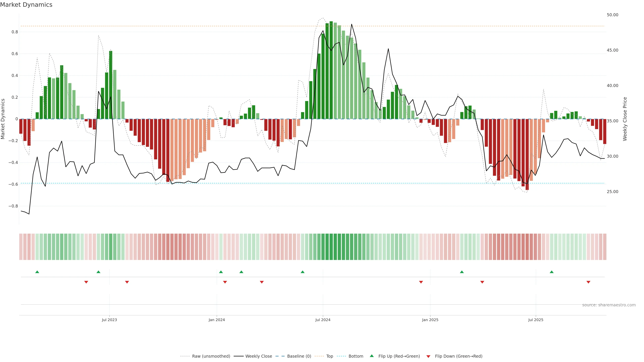Click the Market Dynamics chart title

pyautogui.click(x=26, y=5)
